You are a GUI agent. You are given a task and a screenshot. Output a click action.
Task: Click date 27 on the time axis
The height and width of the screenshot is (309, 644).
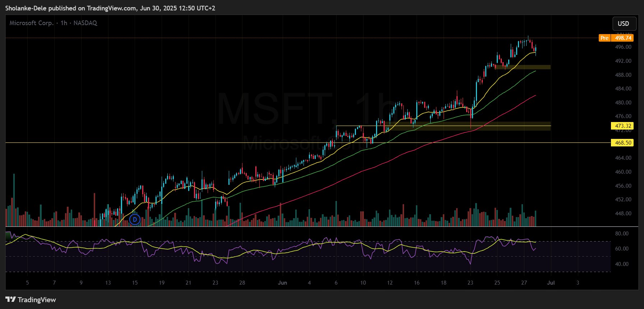[x=524, y=283]
